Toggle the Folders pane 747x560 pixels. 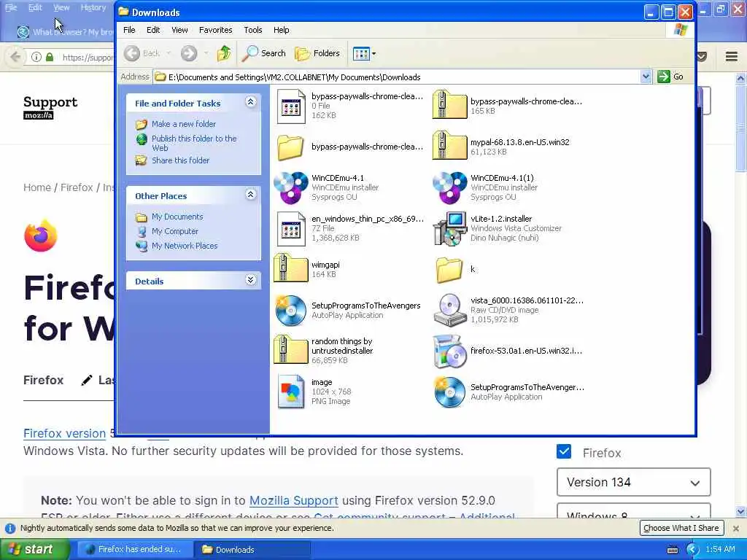click(x=317, y=53)
